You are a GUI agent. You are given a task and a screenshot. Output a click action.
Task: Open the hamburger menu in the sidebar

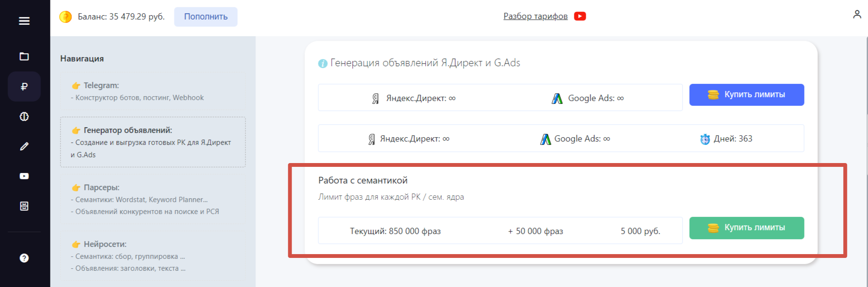[x=24, y=21]
